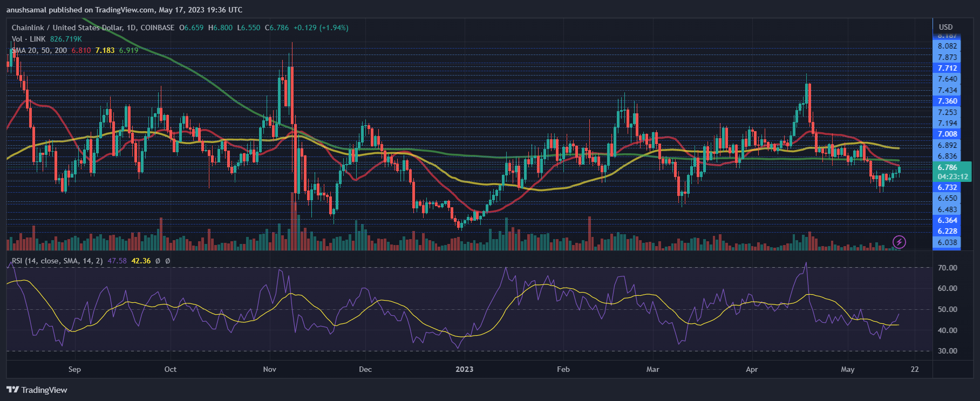This screenshot has width=980, height=401.
Task: Click the highlighted 6.228 price level label
Action: coord(947,231)
